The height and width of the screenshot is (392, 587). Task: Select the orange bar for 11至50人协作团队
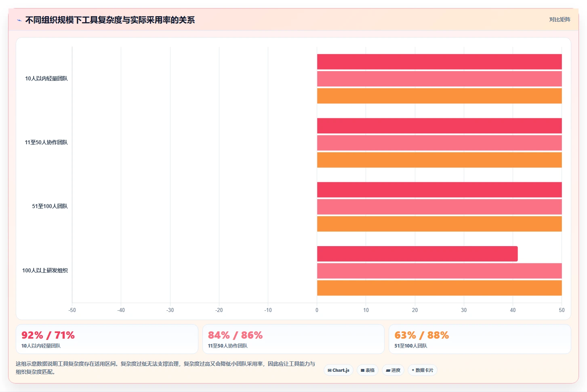tap(439, 160)
